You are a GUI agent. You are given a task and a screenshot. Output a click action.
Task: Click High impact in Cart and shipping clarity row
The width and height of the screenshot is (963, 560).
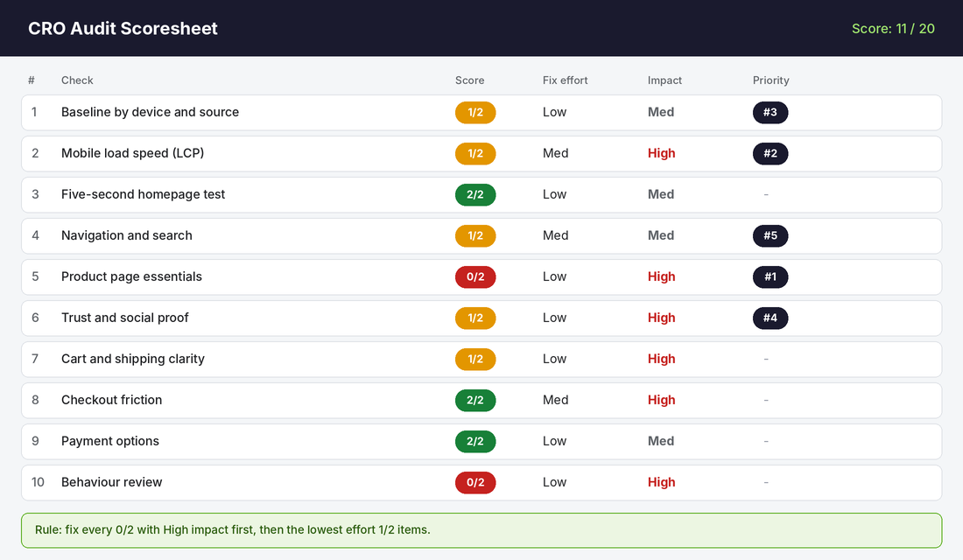662,359
